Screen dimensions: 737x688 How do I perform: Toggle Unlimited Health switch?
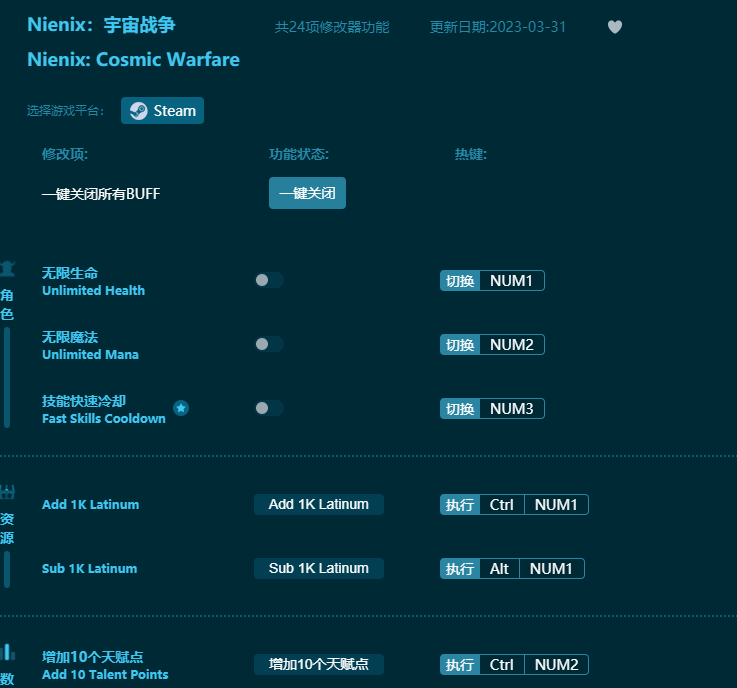pyautogui.click(x=269, y=280)
